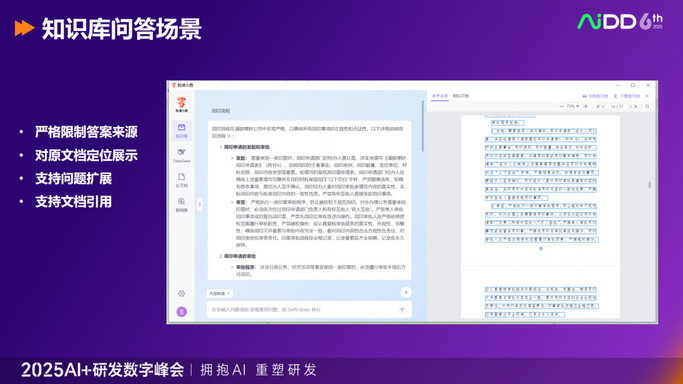Click the purple user avatar icon
Screen dimensions: 683x384
[x=182, y=312]
